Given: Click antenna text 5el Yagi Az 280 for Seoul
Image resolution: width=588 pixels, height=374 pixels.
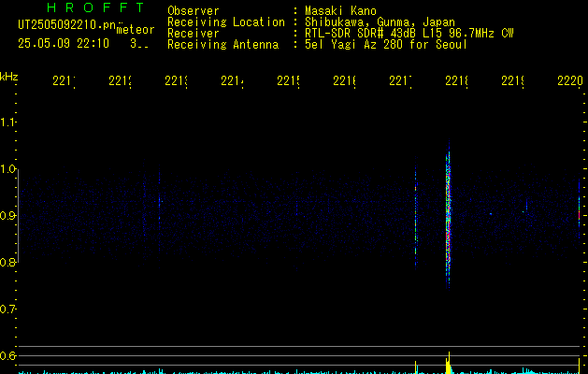Looking at the screenshot, I should [x=386, y=45].
